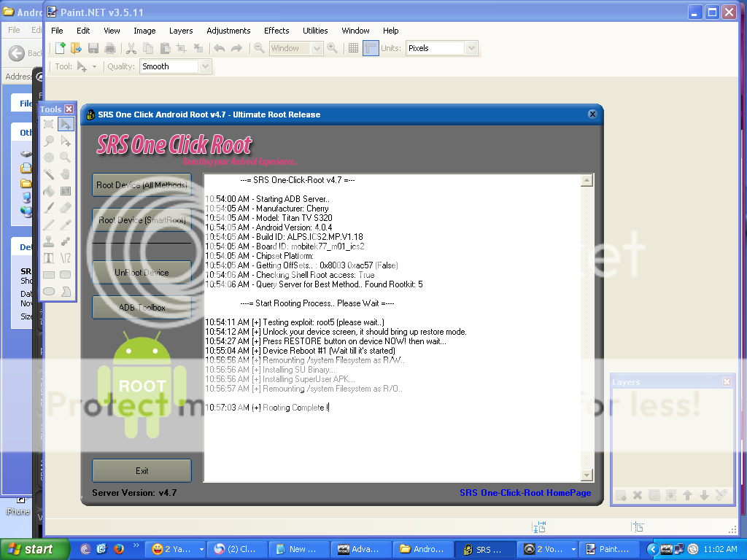
Task: Open the SRS One-Click-Root HomePage link
Action: point(525,493)
